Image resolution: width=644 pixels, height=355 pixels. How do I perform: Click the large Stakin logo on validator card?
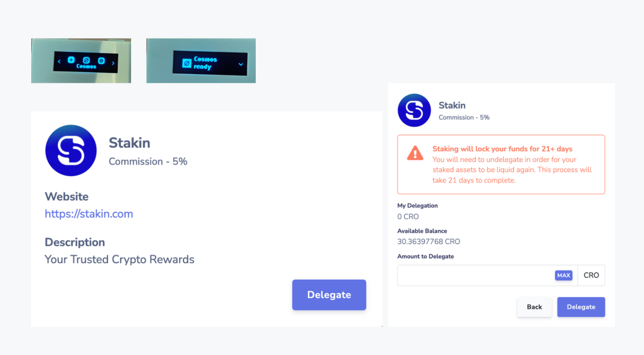pyautogui.click(x=71, y=151)
